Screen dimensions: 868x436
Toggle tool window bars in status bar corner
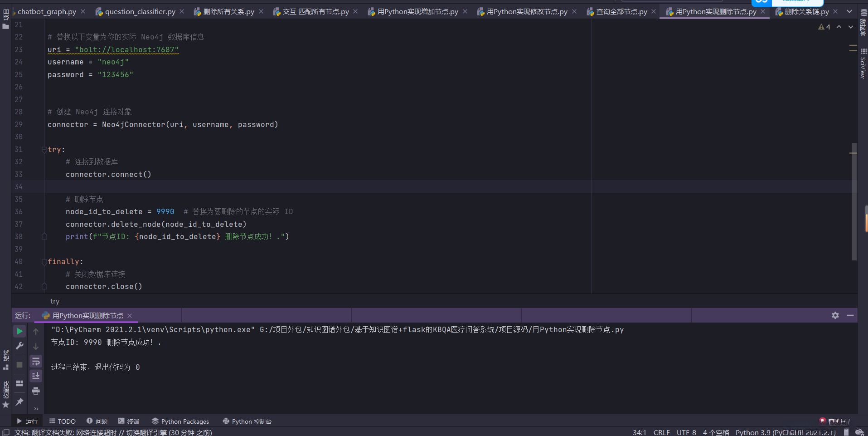(6, 432)
